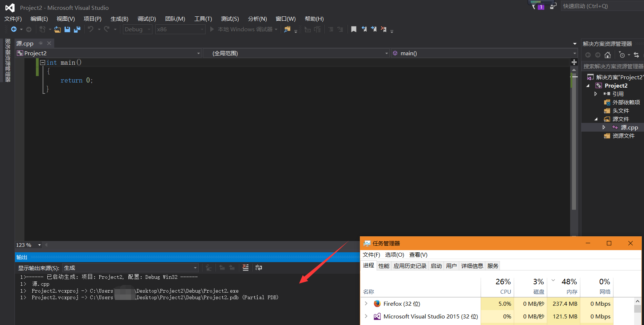Select the 资源文件 folder in Solution Explorer
Image resolution: width=644 pixels, height=325 pixels.
click(623, 136)
